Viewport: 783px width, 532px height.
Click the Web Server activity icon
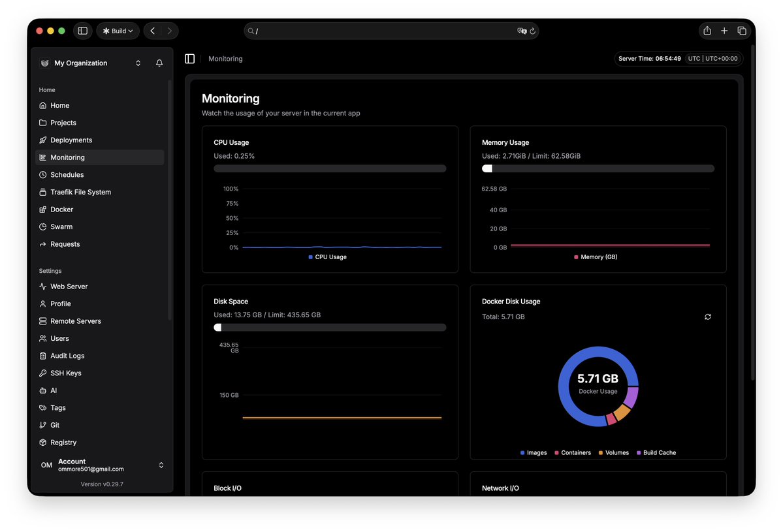(43, 287)
